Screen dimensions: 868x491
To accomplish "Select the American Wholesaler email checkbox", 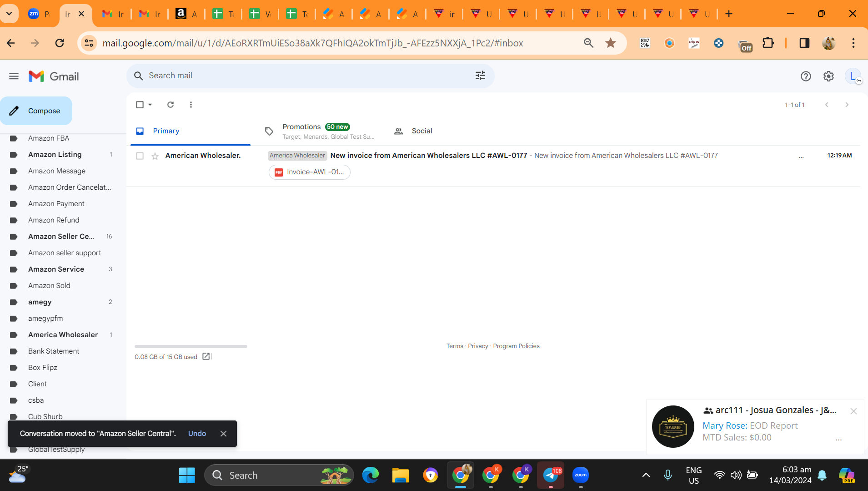I will coord(140,156).
